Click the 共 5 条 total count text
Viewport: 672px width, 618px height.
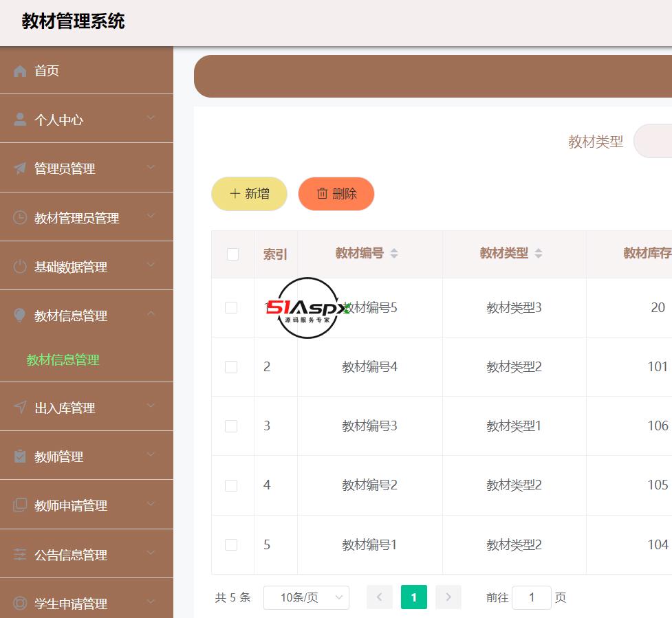pyautogui.click(x=232, y=597)
